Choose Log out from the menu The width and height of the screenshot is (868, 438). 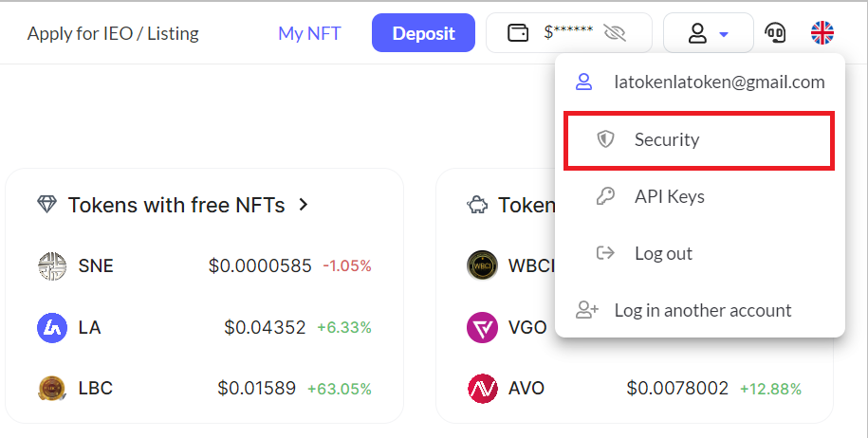662,254
